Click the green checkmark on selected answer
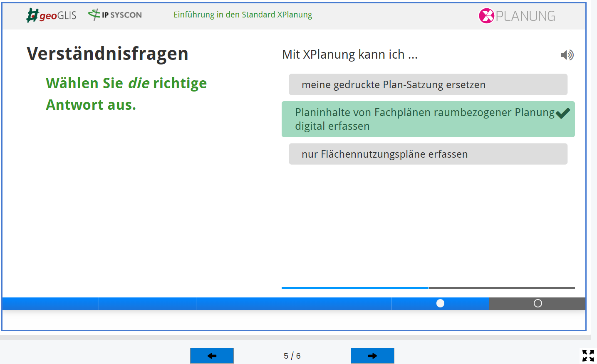The image size is (597, 364). 562,113
